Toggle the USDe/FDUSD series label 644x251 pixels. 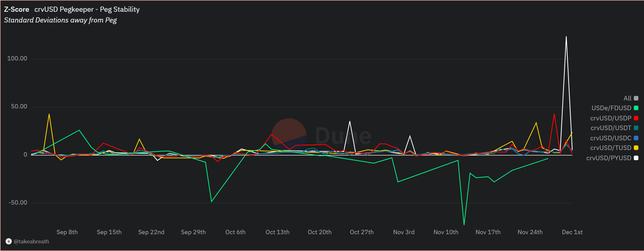611,108
